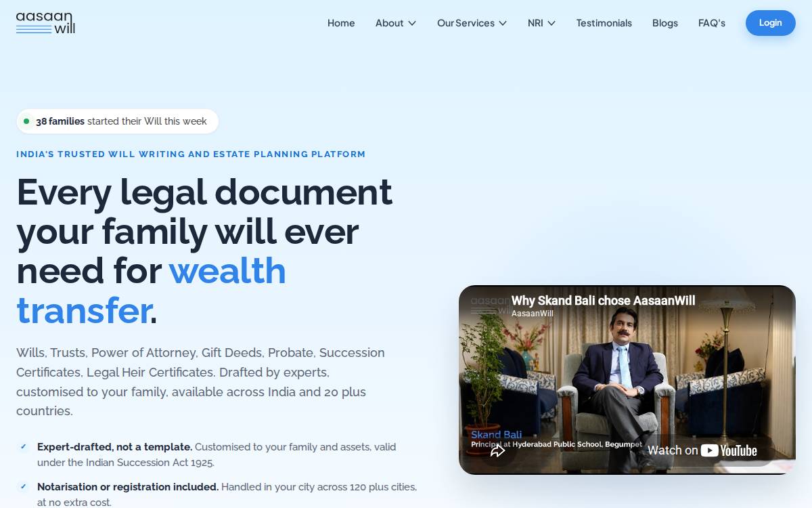Open the 'Why Skand Bali chose AasaanWill' video title
This screenshot has height=508, width=812.
point(603,301)
